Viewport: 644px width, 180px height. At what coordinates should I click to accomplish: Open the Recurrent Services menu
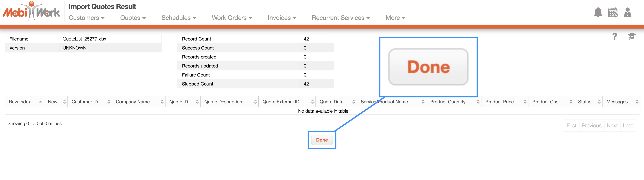click(340, 18)
